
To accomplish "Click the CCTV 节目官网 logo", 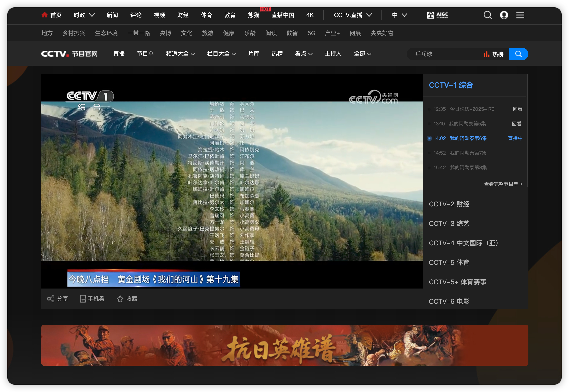I will tap(69, 54).
